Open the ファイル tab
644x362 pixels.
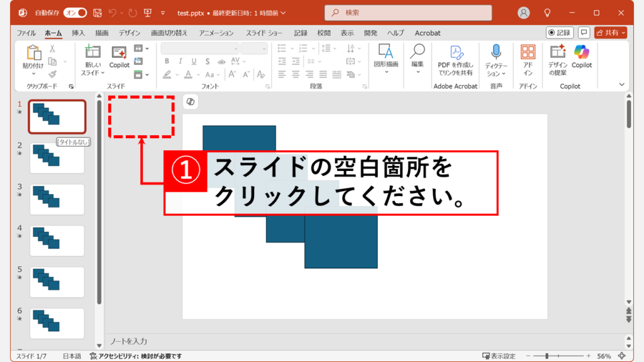tap(26, 33)
